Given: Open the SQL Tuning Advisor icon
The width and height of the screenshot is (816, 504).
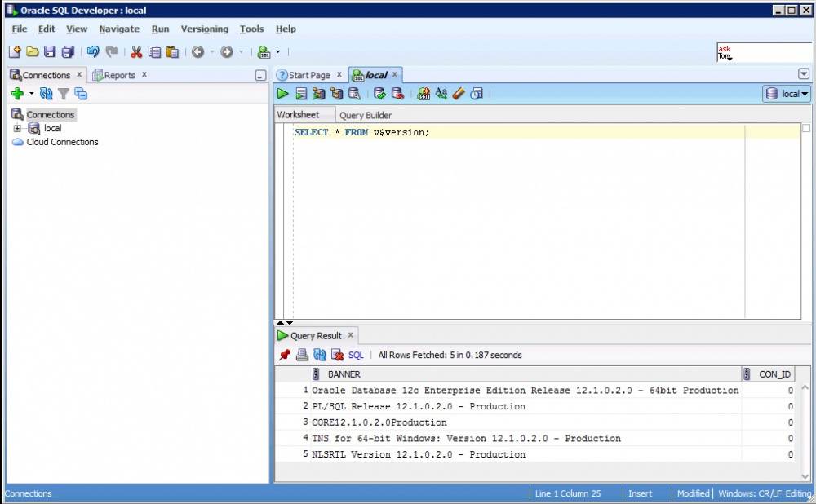Looking at the screenshot, I should (x=354, y=94).
